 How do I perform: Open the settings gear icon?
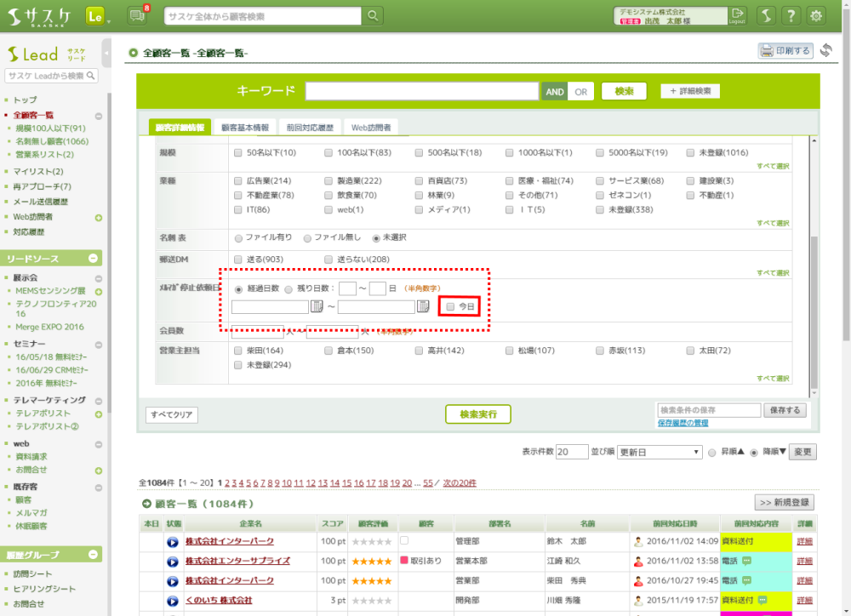pyautogui.click(x=816, y=16)
